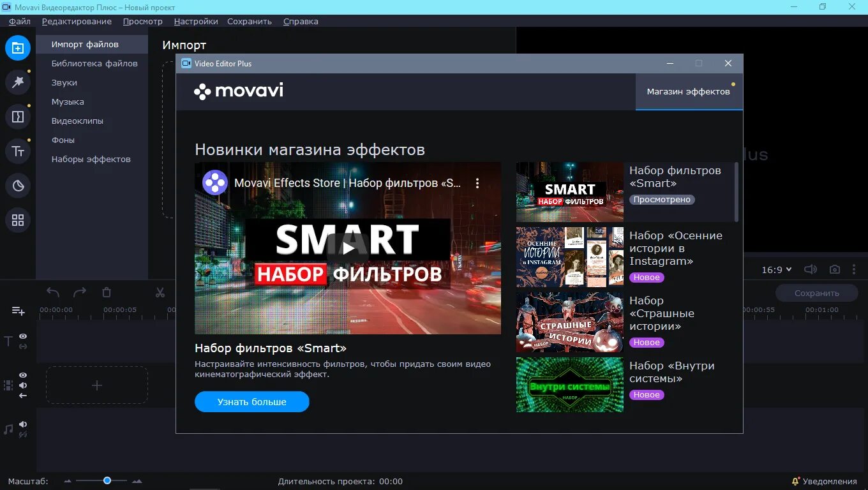The image size is (868, 490).
Task: Open the filters magic wand tab
Action: [x=18, y=82]
